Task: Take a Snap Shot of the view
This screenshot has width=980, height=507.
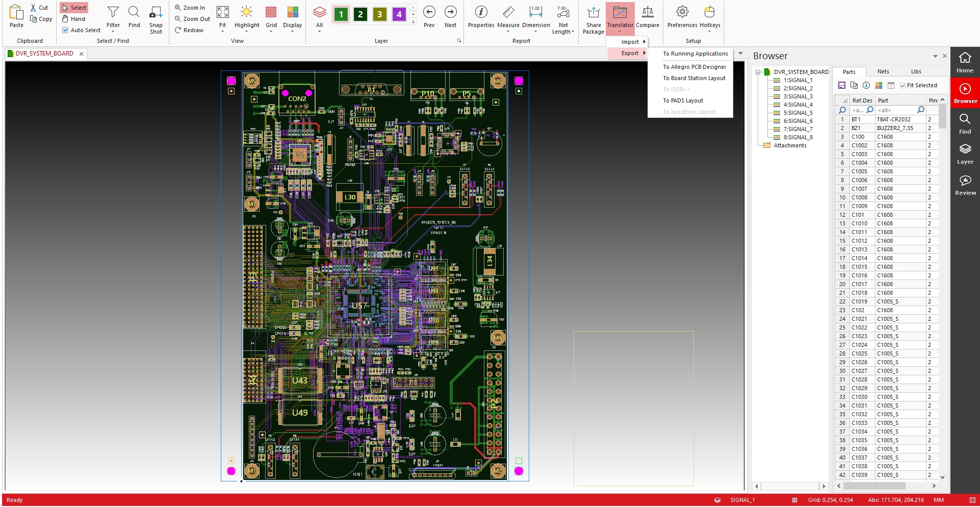Action: [156, 19]
